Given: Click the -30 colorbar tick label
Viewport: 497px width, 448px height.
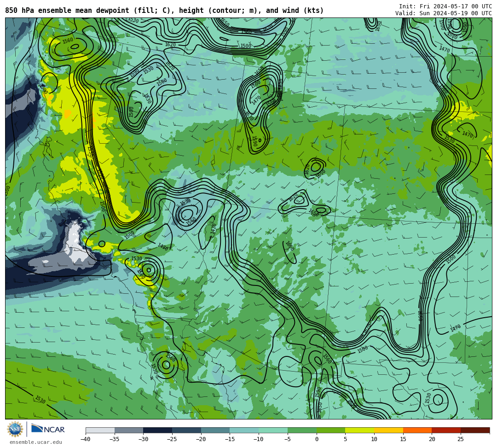Looking at the screenshot, I should [143, 439].
